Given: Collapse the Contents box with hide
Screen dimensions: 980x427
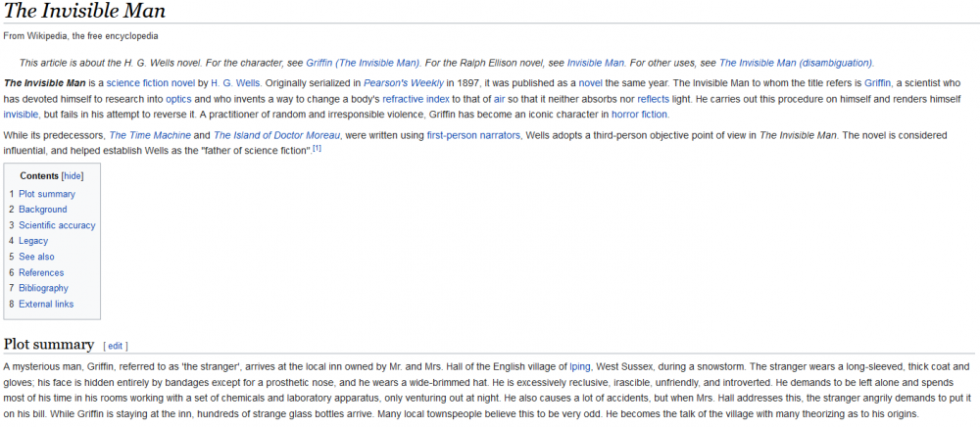Looking at the screenshot, I should click(x=73, y=176).
